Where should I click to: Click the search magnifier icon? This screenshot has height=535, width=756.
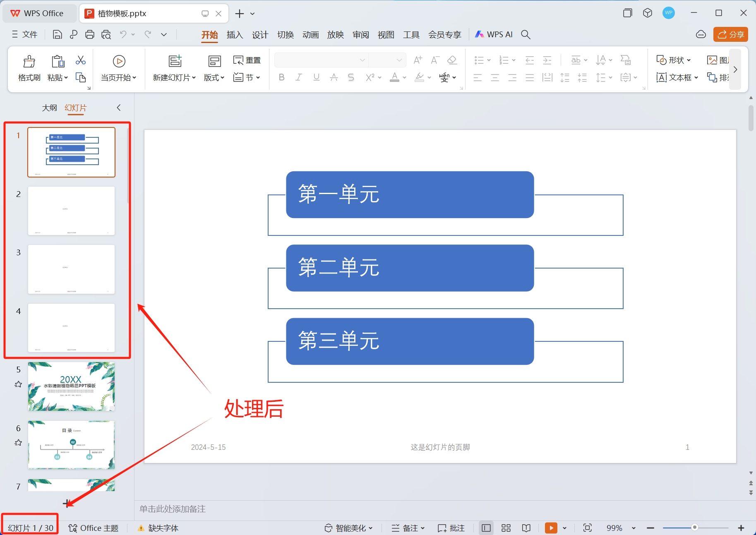(x=526, y=35)
